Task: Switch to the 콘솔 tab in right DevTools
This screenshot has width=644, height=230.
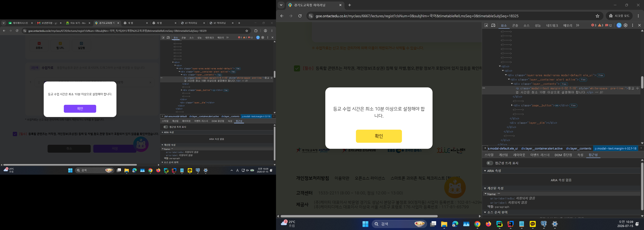Action: (515, 25)
